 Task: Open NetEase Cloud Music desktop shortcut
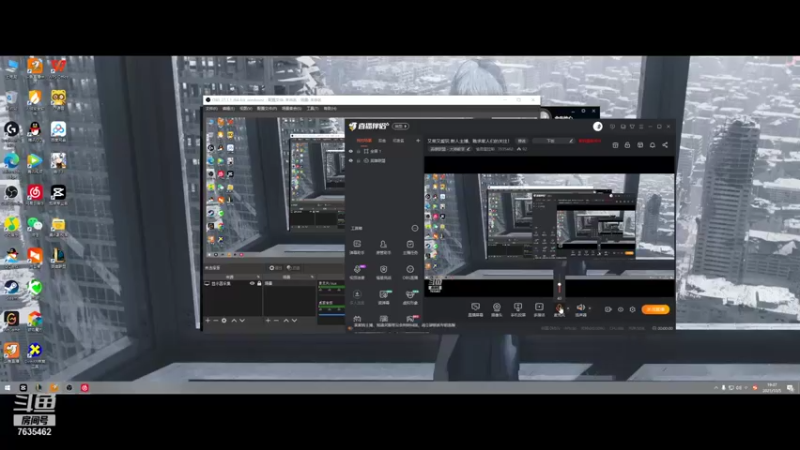click(35, 193)
